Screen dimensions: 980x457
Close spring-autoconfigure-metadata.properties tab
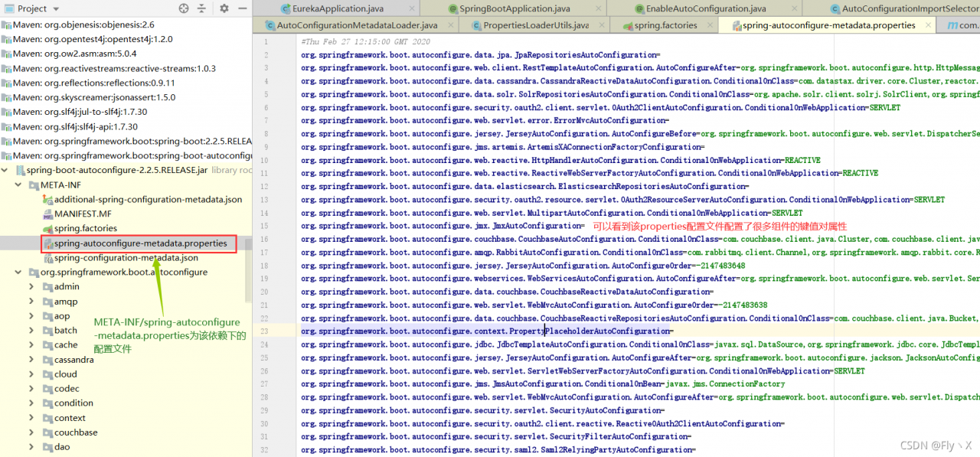pos(927,25)
